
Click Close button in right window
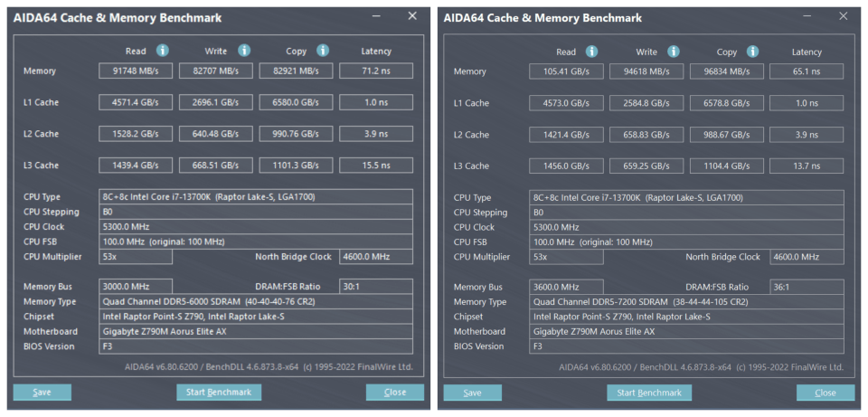click(826, 393)
